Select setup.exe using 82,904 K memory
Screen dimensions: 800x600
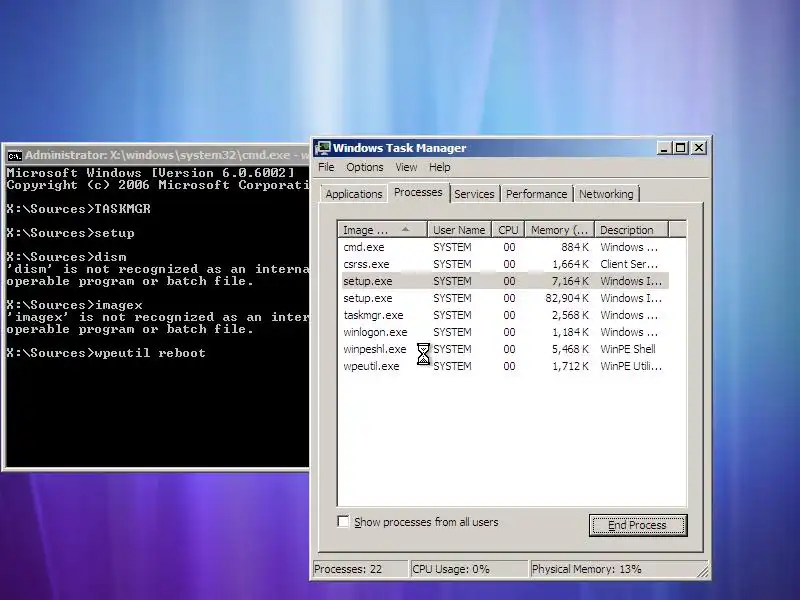tap(504, 298)
